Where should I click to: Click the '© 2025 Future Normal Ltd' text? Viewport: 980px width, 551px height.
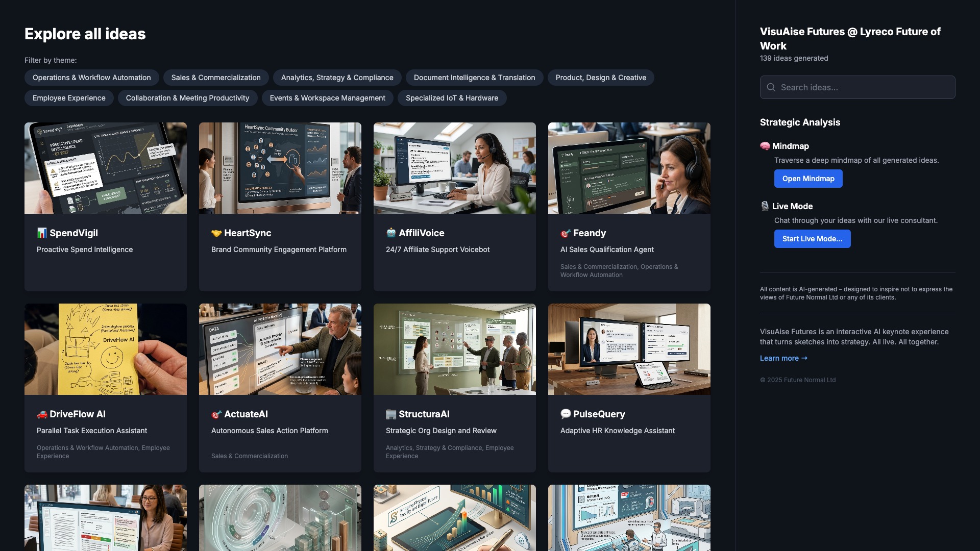coord(798,380)
